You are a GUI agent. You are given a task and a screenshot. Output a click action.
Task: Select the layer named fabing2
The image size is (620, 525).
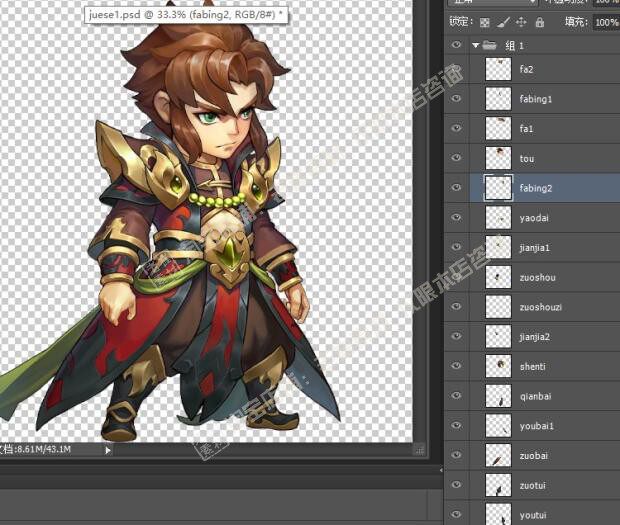click(535, 188)
